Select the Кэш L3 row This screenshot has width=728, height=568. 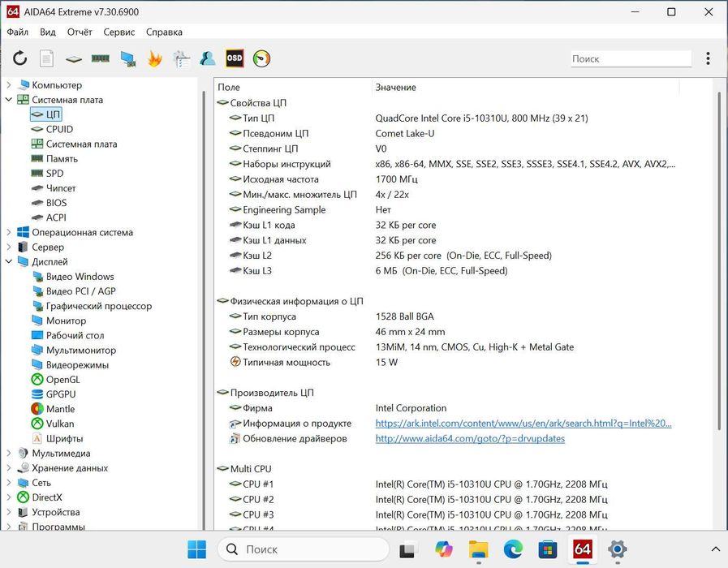(x=448, y=270)
